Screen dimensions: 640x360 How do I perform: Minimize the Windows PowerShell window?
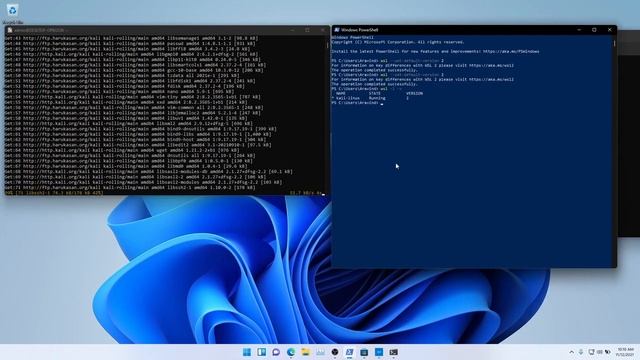[579, 30]
